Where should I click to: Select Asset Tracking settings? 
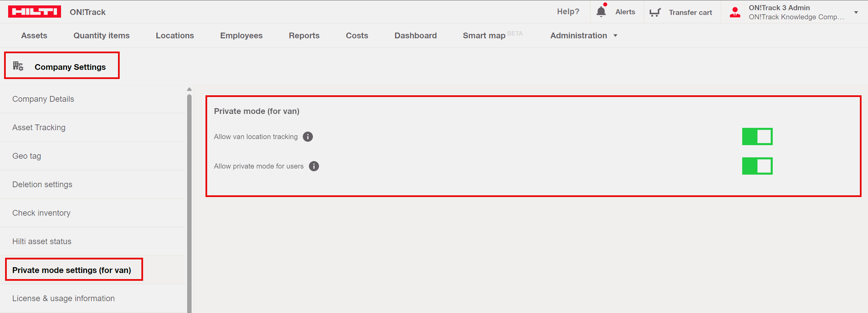39,128
